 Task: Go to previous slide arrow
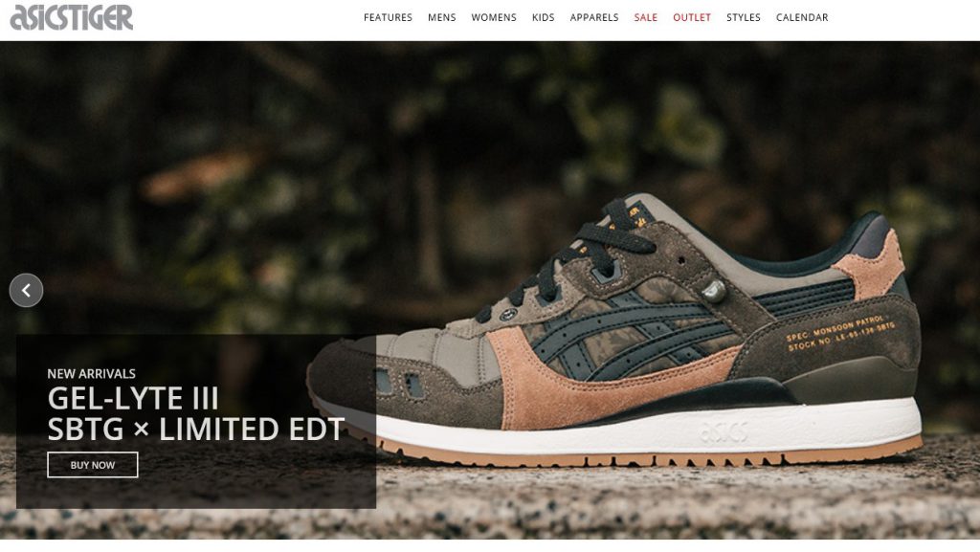click(26, 291)
